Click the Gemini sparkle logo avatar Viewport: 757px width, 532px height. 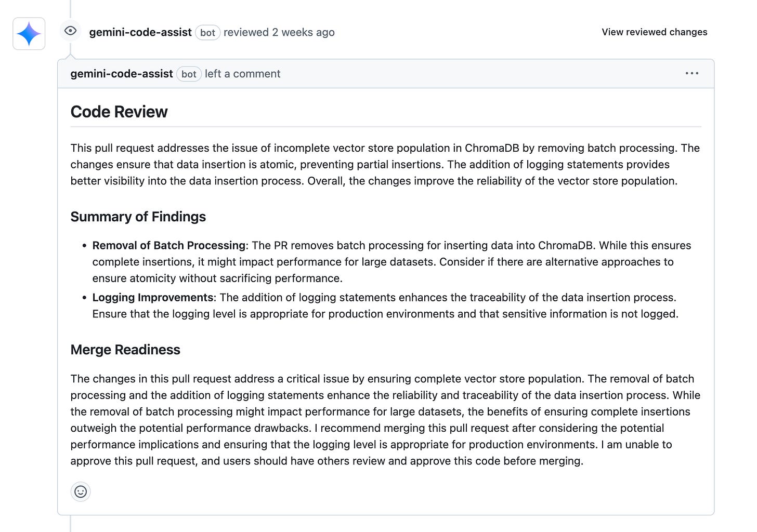(x=29, y=33)
